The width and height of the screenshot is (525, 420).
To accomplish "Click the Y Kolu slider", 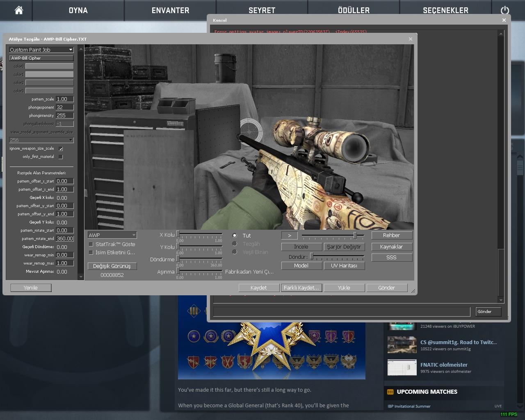I will point(200,247).
